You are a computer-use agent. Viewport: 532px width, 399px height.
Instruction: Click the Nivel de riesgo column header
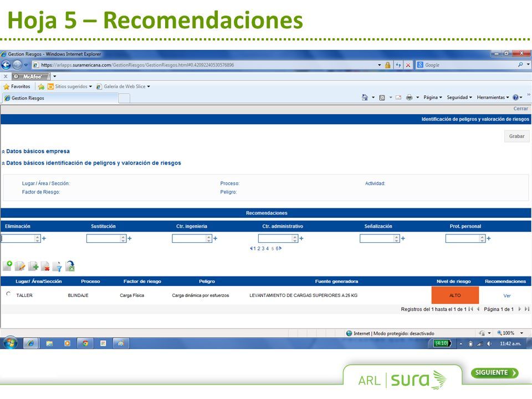pos(453,282)
